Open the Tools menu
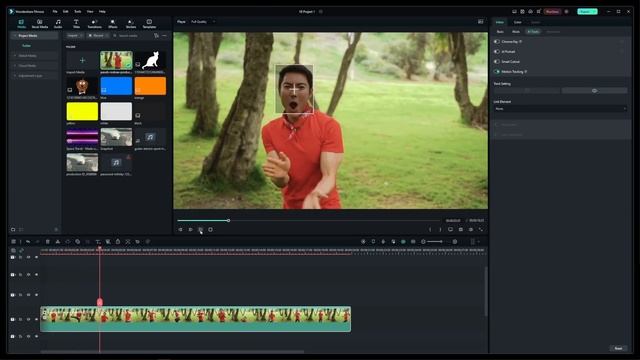 pos(78,11)
